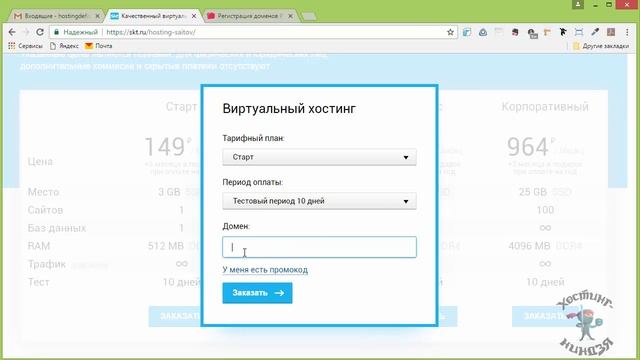This screenshot has height=360, width=640.
Task: Open the eyedropper color picker extension
Action: pos(595,32)
